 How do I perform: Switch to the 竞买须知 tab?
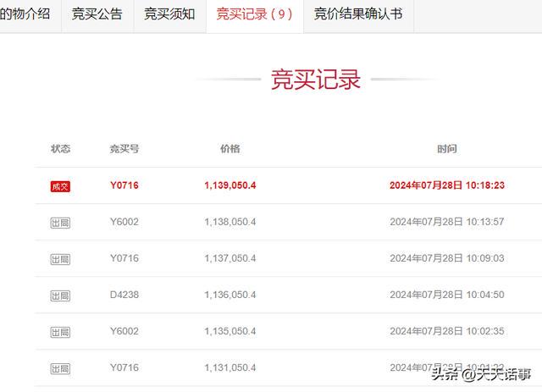coord(169,14)
